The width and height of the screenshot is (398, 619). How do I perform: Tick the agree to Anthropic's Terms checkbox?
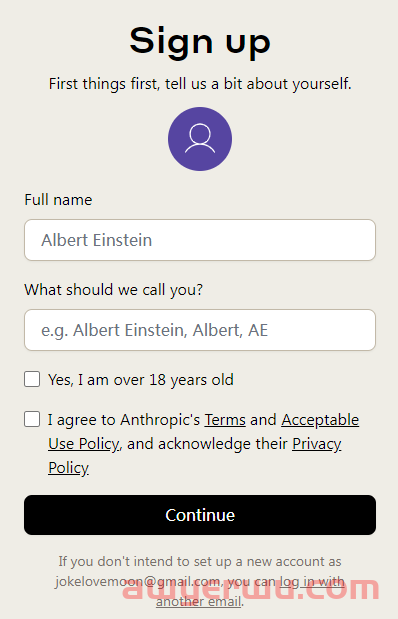(x=32, y=419)
